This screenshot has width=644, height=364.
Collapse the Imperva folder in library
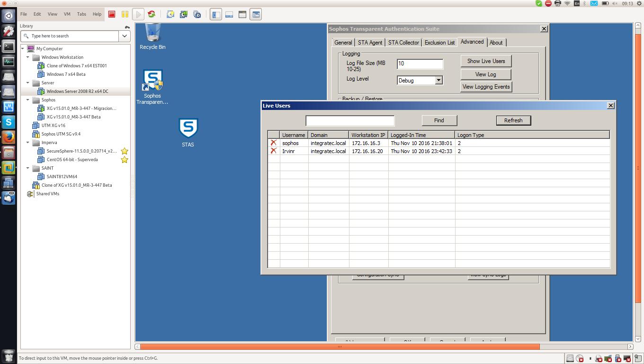tap(28, 142)
